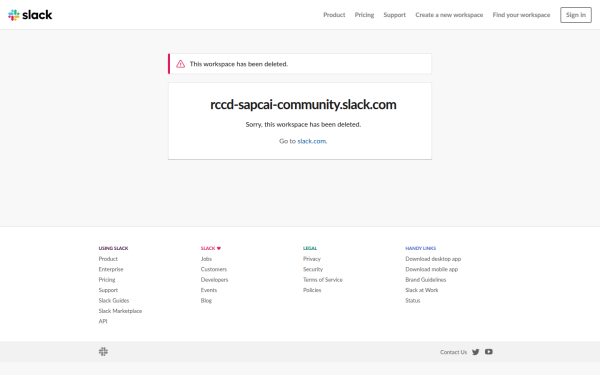
Task: Open Product under Using Slack
Action: tap(108, 259)
